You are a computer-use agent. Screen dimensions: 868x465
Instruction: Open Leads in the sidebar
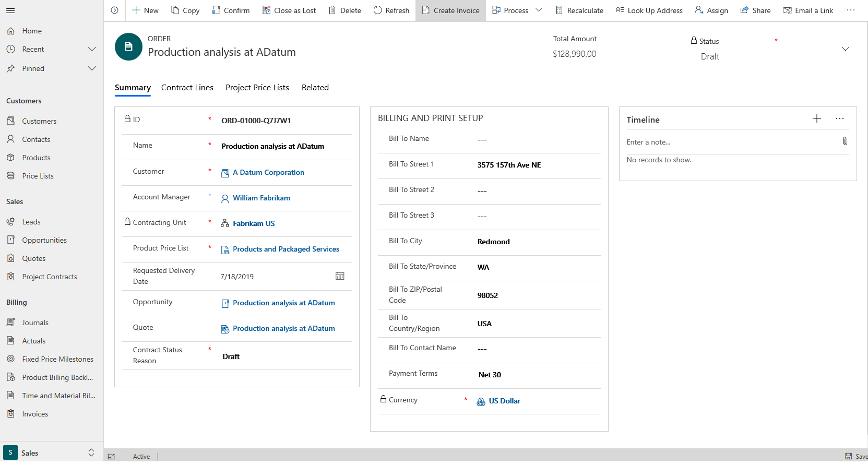tap(31, 222)
